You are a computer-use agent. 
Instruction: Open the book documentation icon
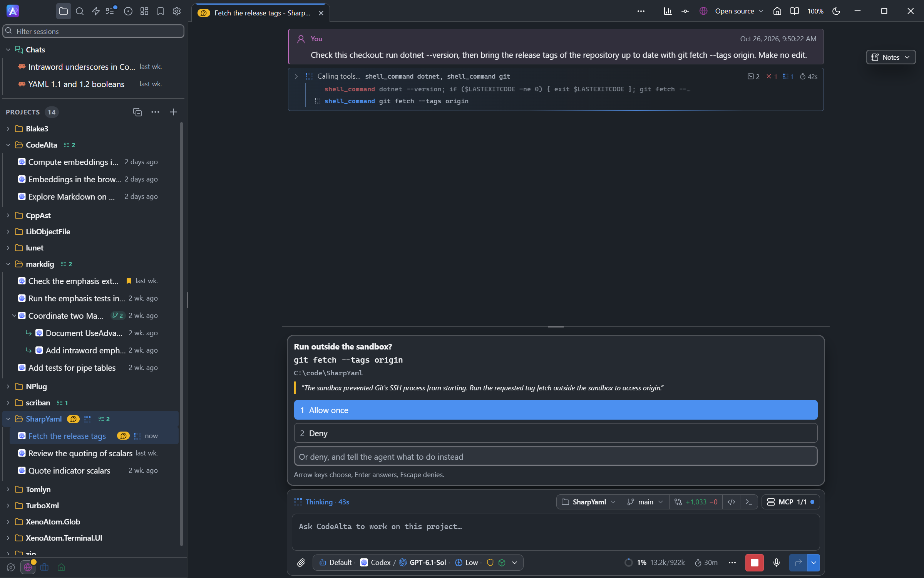[794, 11]
